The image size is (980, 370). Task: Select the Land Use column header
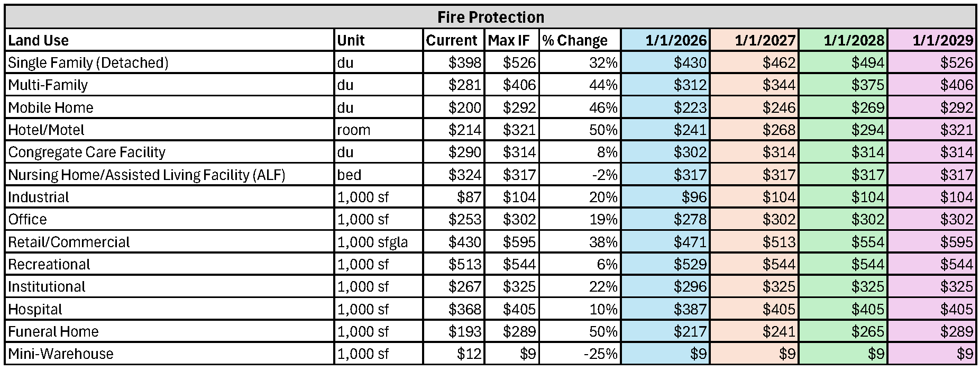tap(39, 40)
